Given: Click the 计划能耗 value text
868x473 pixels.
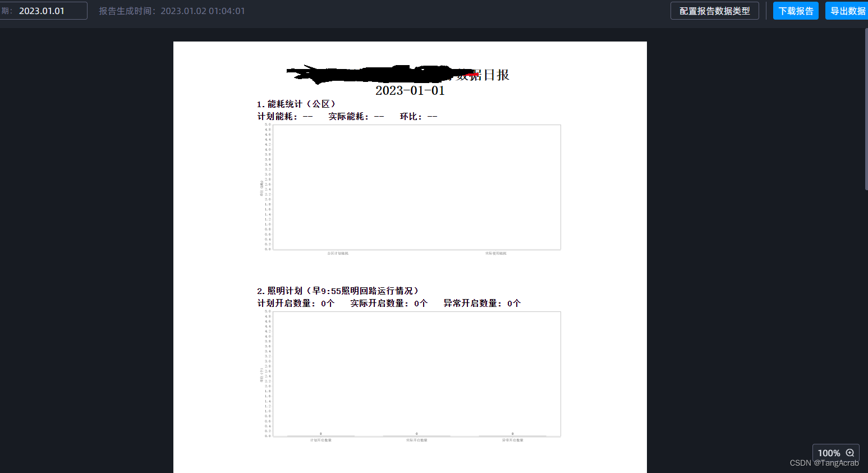Looking at the screenshot, I should pyautogui.click(x=285, y=116).
